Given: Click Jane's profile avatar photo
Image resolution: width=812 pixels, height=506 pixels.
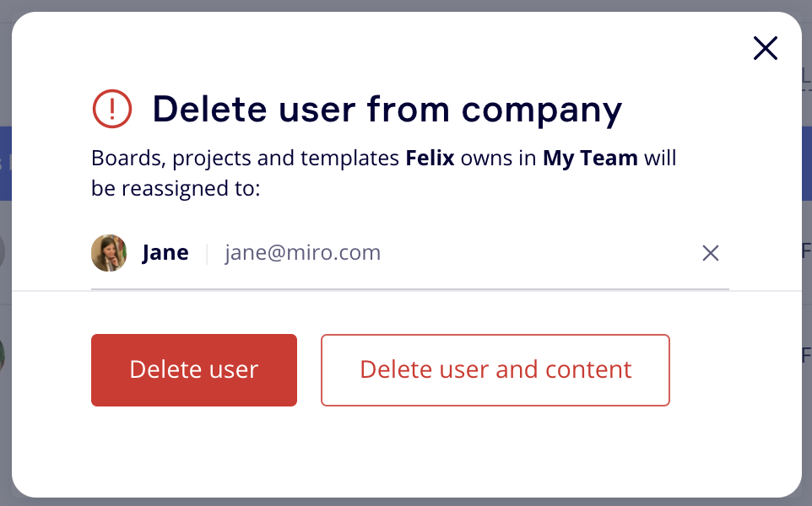Looking at the screenshot, I should click(109, 253).
